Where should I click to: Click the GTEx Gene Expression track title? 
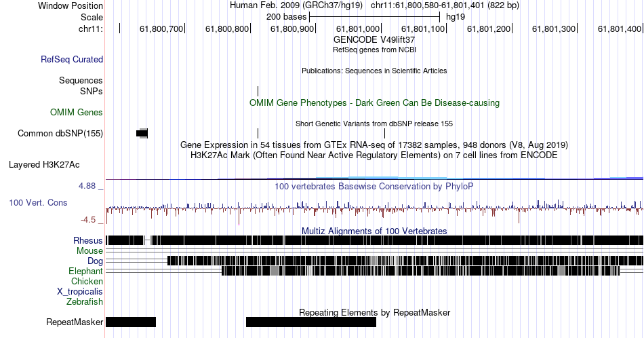(x=374, y=145)
